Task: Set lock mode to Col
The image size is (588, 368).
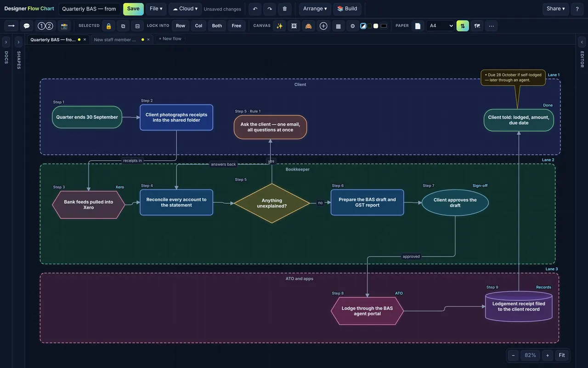Action: [x=198, y=26]
